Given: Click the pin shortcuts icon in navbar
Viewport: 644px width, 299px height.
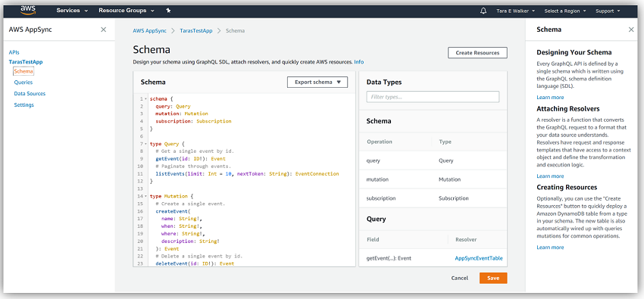Looking at the screenshot, I should tap(168, 11).
